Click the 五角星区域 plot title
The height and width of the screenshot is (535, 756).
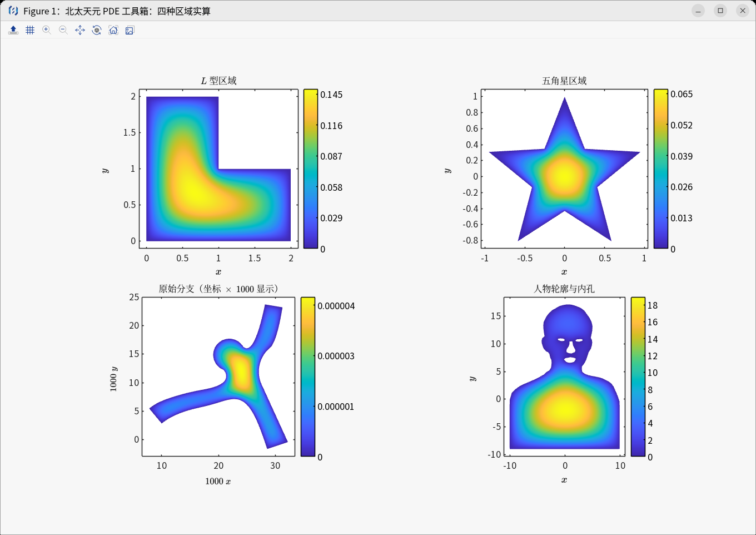point(564,81)
